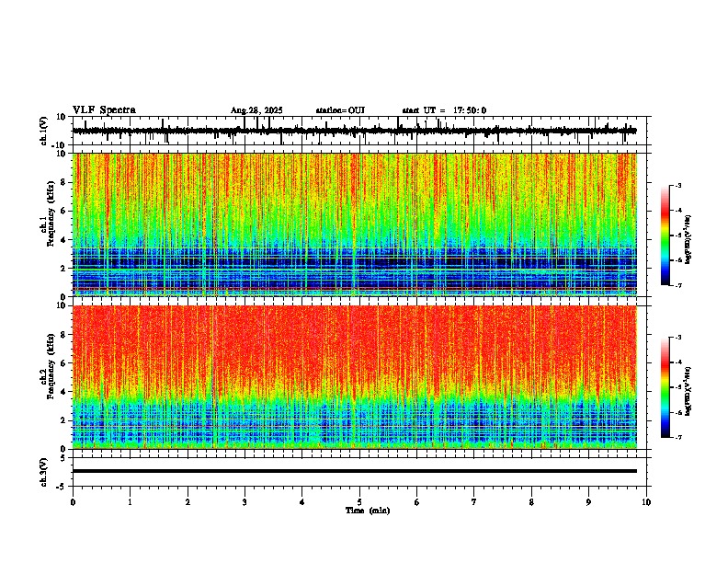Click the ch.3(V) axis label

coord(44,472)
